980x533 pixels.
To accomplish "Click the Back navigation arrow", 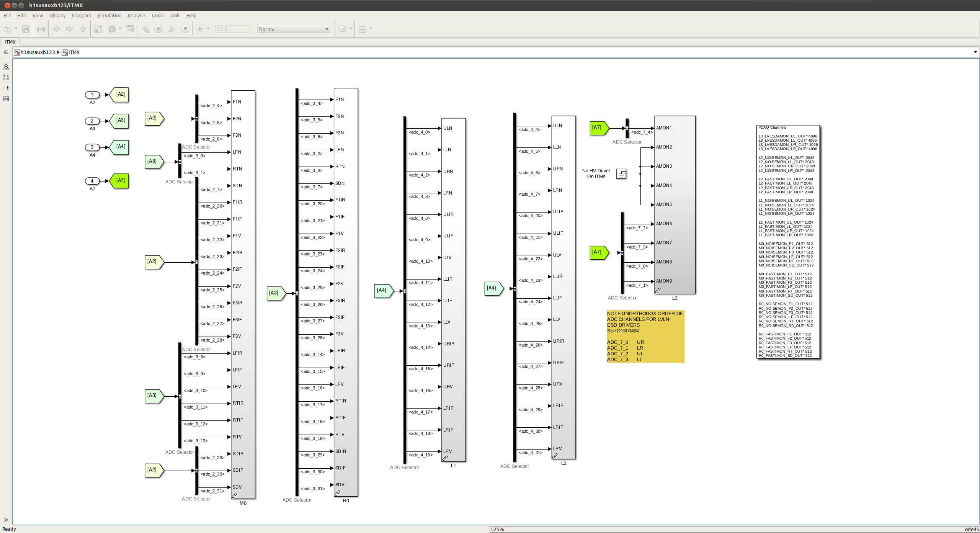I will pyautogui.click(x=56, y=29).
